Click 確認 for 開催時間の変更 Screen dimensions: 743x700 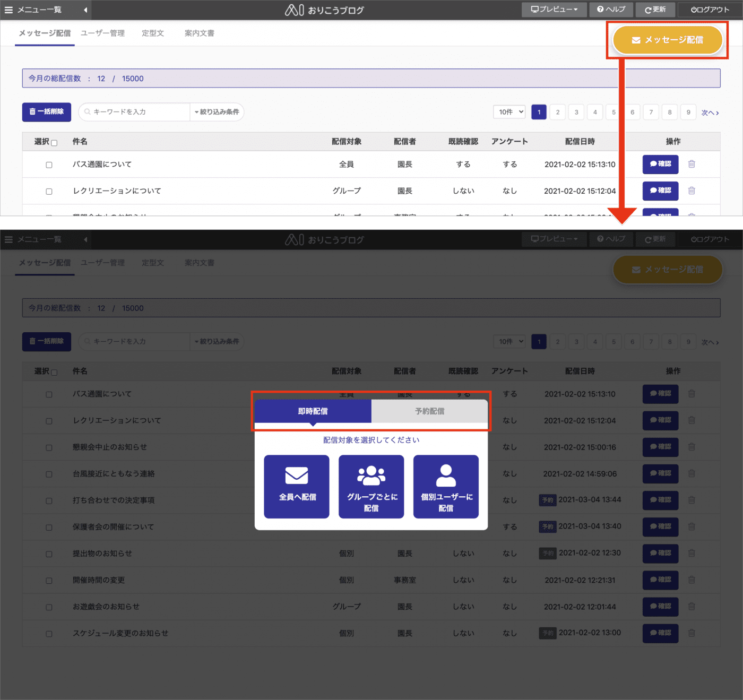pyautogui.click(x=661, y=580)
